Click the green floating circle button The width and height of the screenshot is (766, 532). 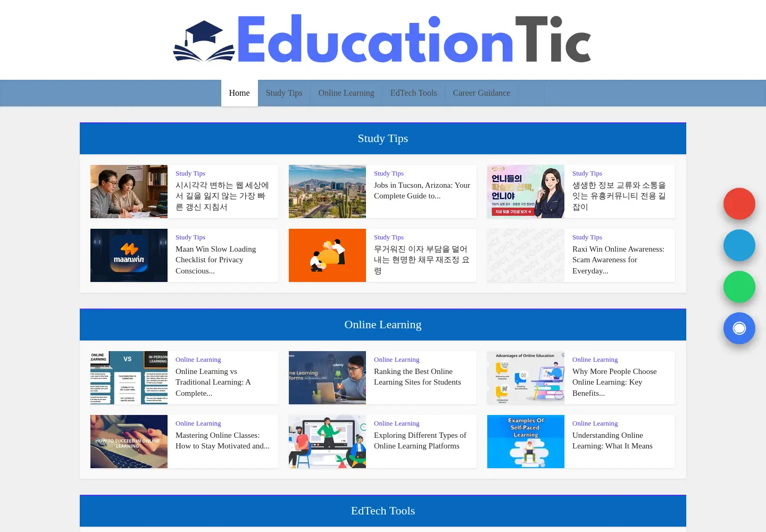[x=739, y=287]
